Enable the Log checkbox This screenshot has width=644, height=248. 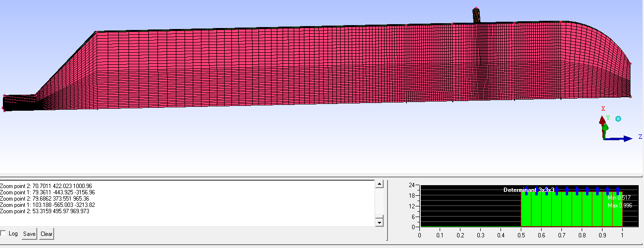pyautogui.click(x=4, y=233)
